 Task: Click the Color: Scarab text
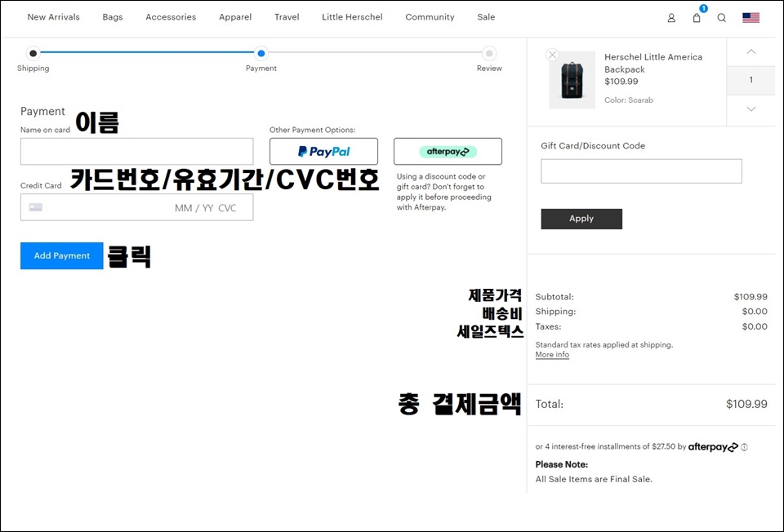coord(629,100)
